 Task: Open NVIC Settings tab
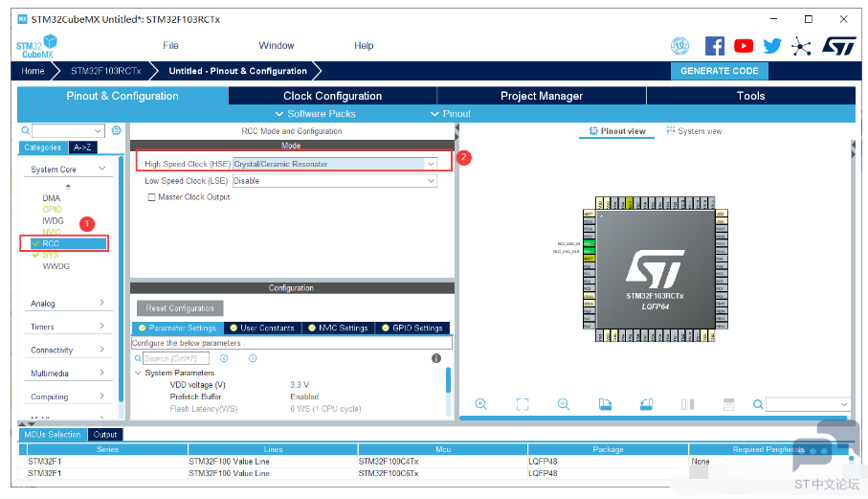click(x=338, y=328)
